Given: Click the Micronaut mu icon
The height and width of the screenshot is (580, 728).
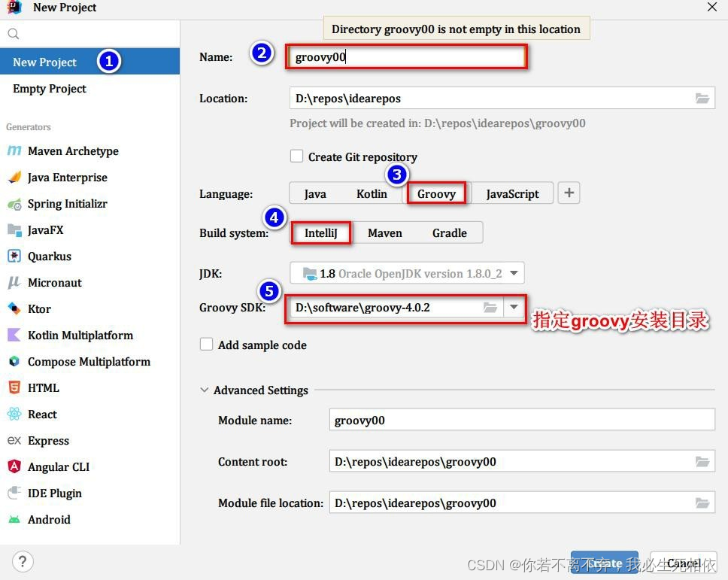Looking at the screenshot, I should (x=14, y=282).
